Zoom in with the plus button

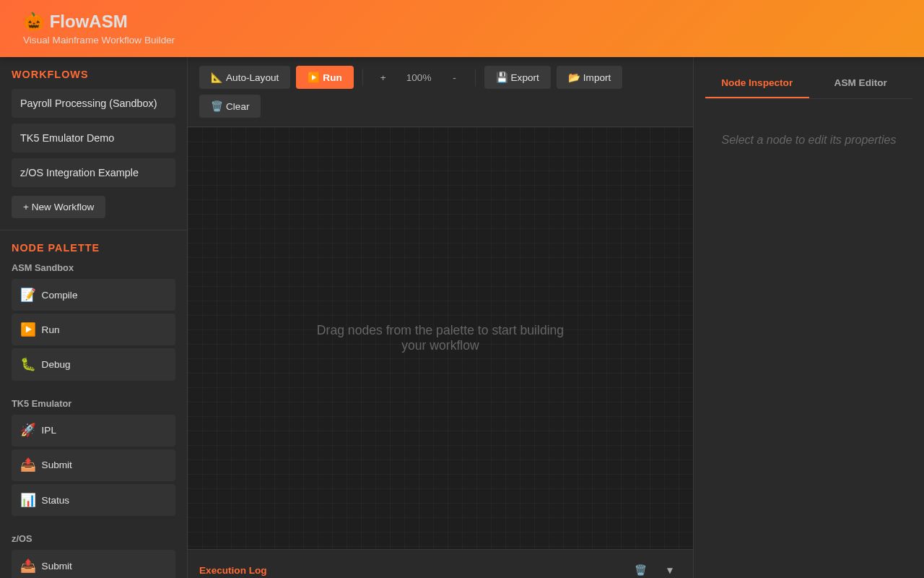tap(383, 77)
